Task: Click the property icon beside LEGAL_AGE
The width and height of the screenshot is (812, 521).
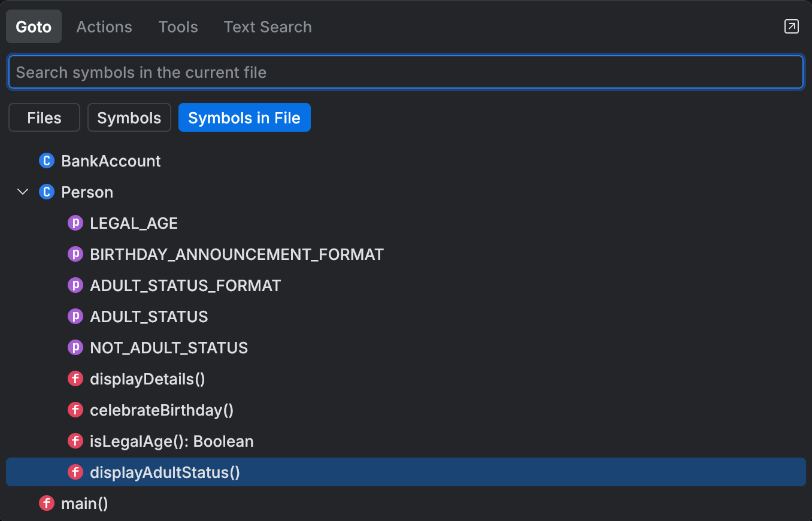Action: coord(75,223)
